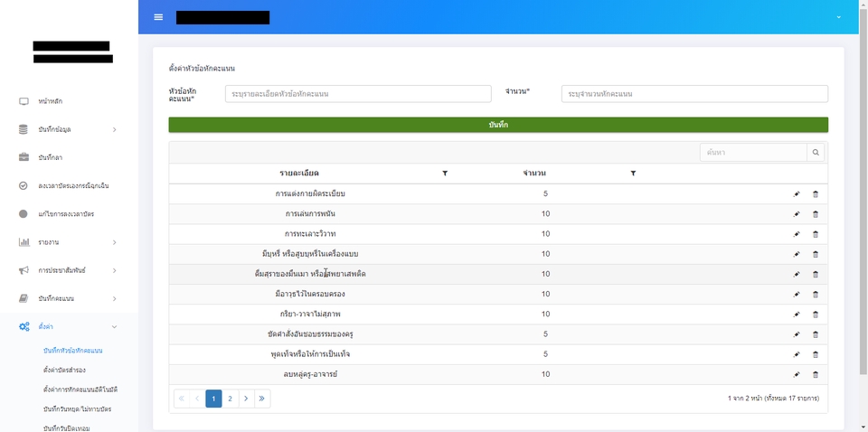
Task: Expand the รายงาน menu chevron
Action: pyautogui.click(x=115, y=242)
